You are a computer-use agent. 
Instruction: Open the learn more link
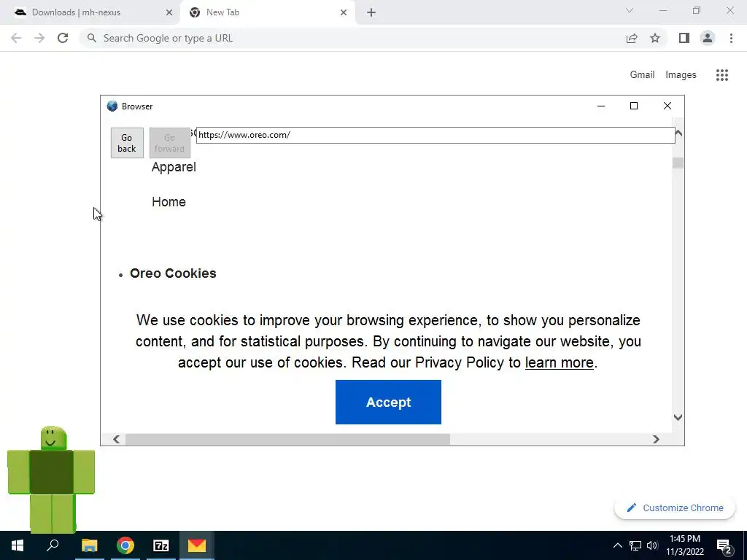[x=560, y=362]
